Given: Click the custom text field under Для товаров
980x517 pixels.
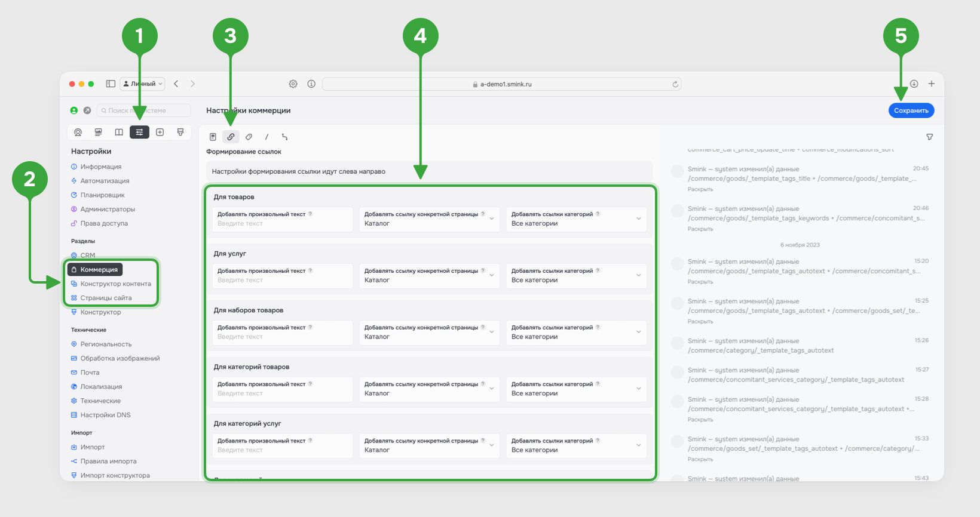Looking at the screenshot, I should [282, 223].
